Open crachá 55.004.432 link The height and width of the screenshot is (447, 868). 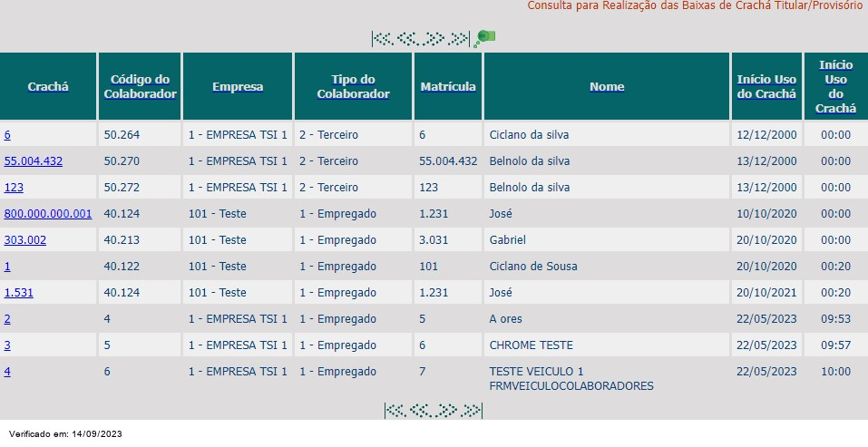[34, 161]
